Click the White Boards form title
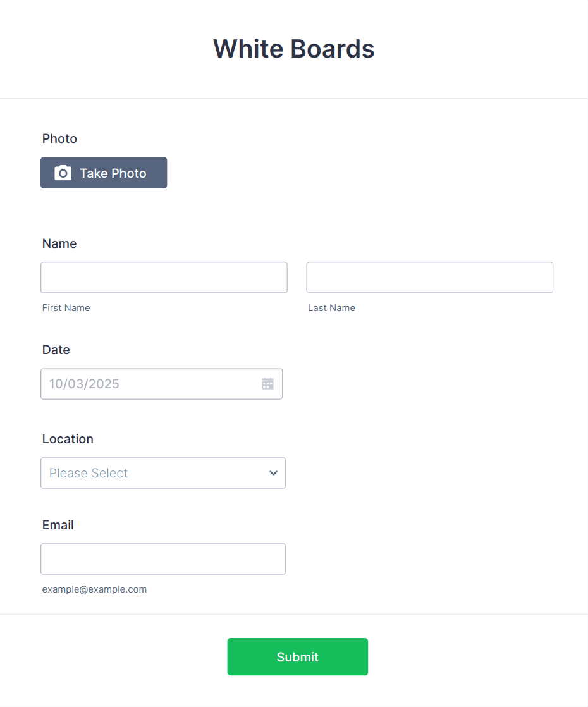 pos(293,48)
